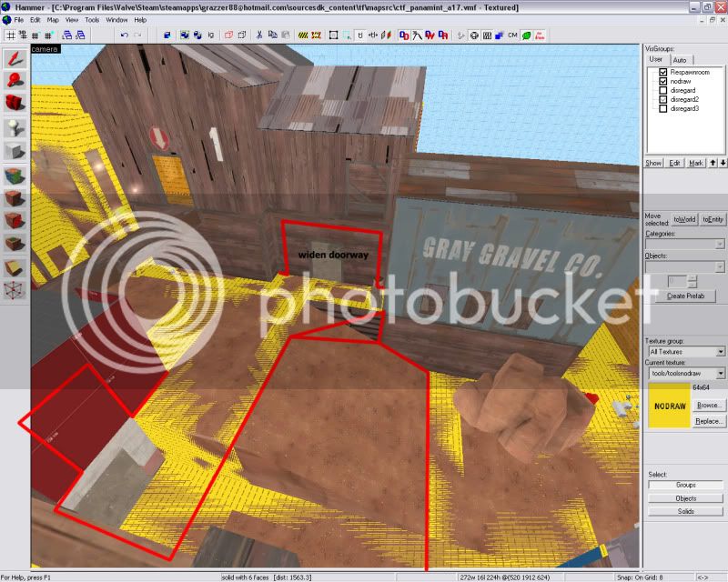
Task: Ungroup the selected objects
Action: click(197, 35)
